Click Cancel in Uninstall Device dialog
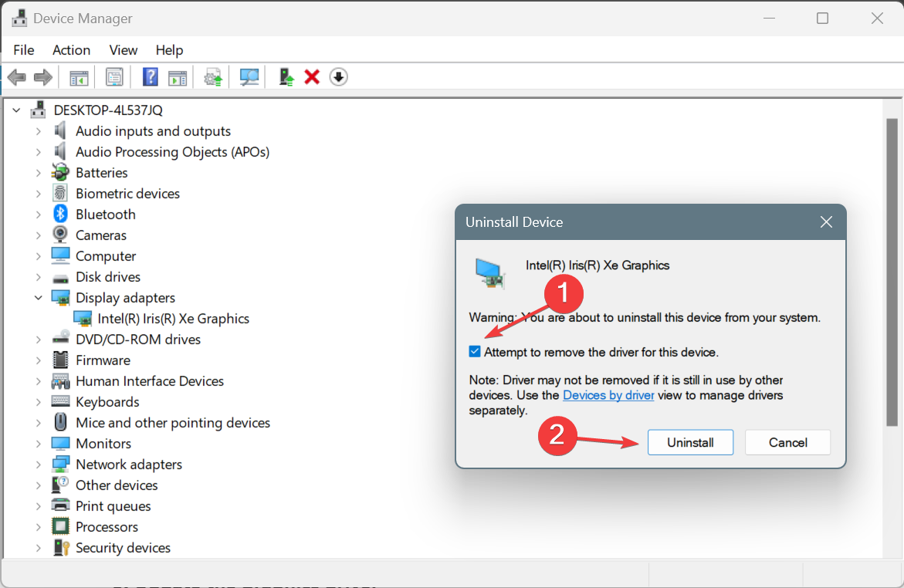The image size is (904, 588). pos(787,442)
